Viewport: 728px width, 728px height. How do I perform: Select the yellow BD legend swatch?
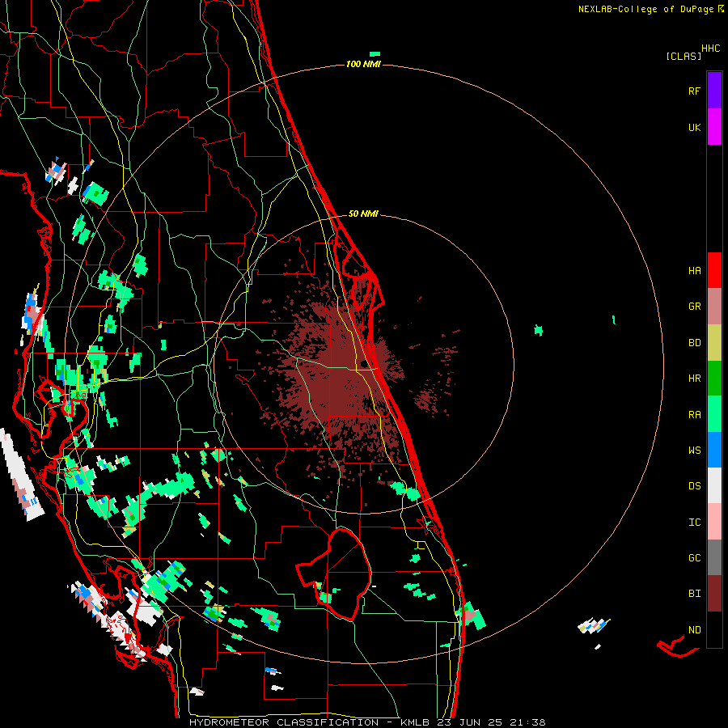[714, 343]
